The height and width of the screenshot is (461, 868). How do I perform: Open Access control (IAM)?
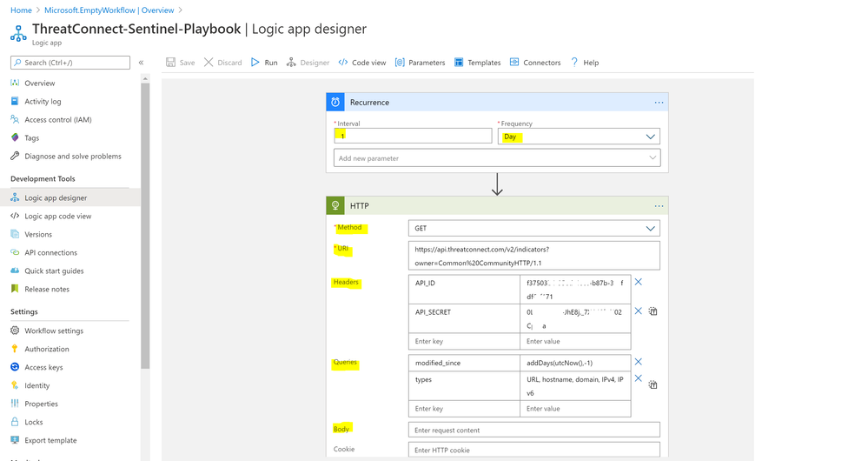(x=57, y=120)
